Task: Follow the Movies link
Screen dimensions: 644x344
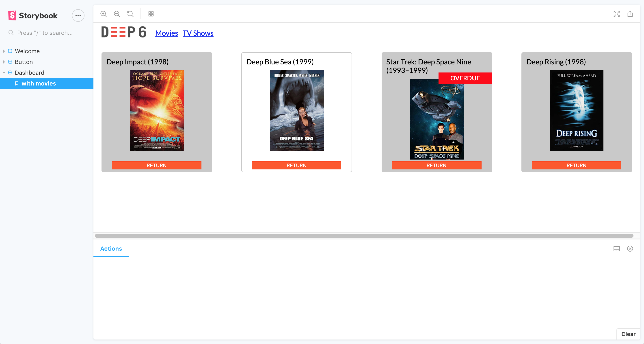Action: pyautogui.click(x=166, y=33)
